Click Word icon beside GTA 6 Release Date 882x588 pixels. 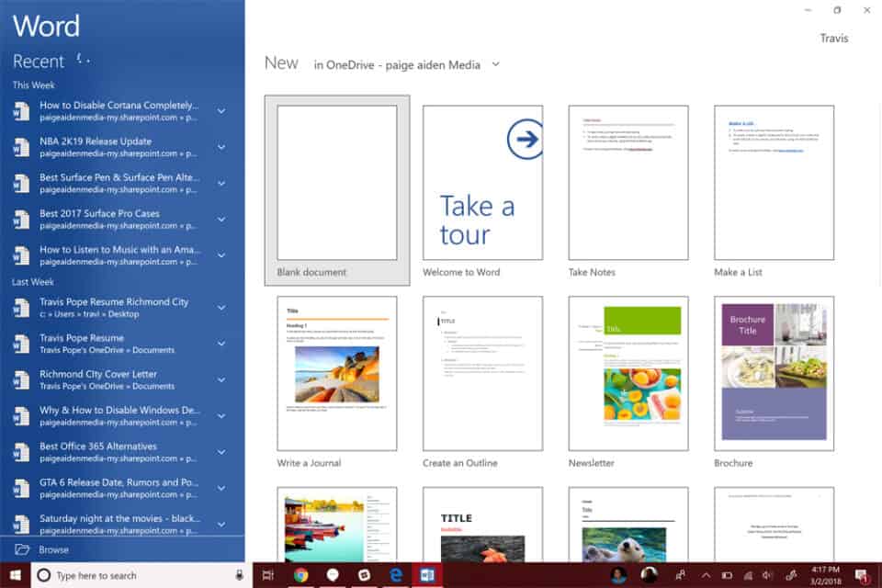point(21,488)
